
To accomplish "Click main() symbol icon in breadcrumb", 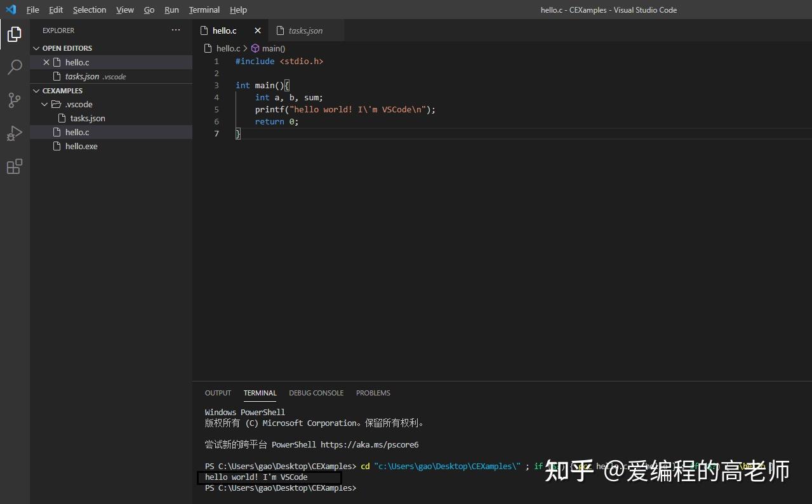I will click(255, 48).
